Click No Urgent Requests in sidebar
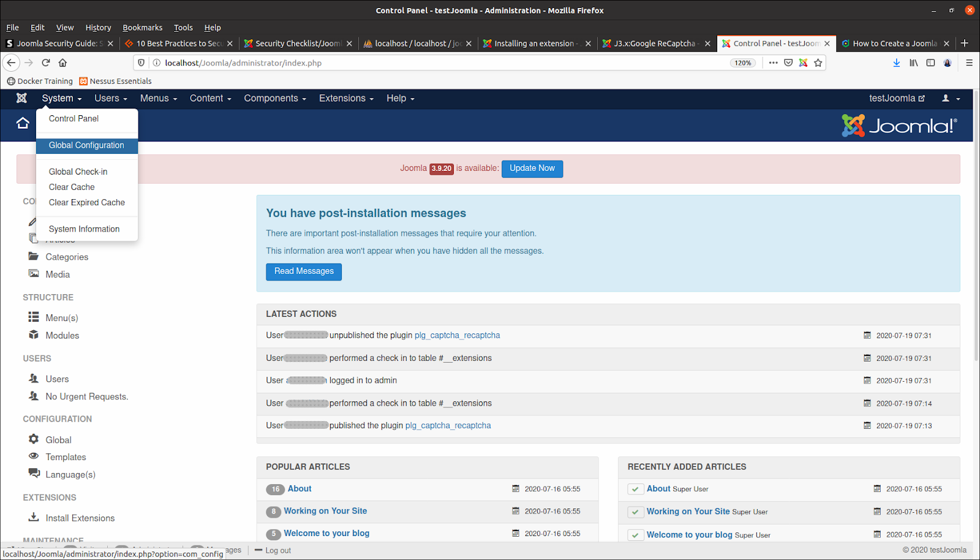This screenshot has width=980, height=560. click(87, 396)
